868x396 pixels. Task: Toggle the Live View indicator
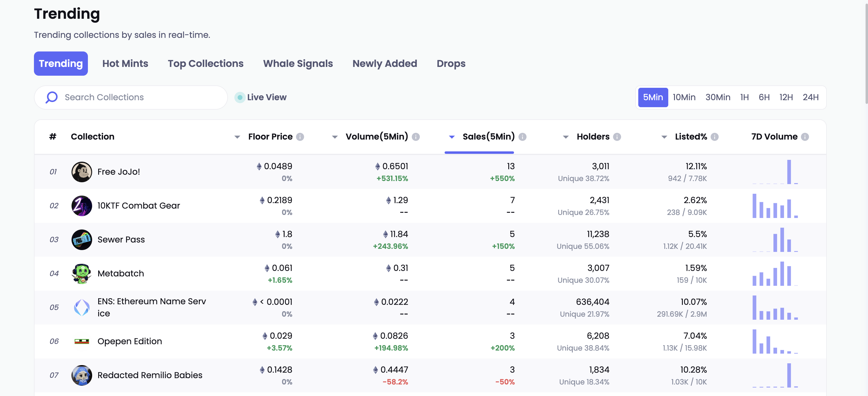[239, 97]
